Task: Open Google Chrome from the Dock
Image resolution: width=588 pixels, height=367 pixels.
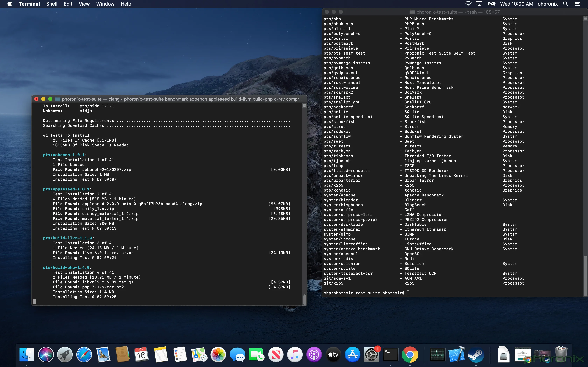Action: click(410, 354)
